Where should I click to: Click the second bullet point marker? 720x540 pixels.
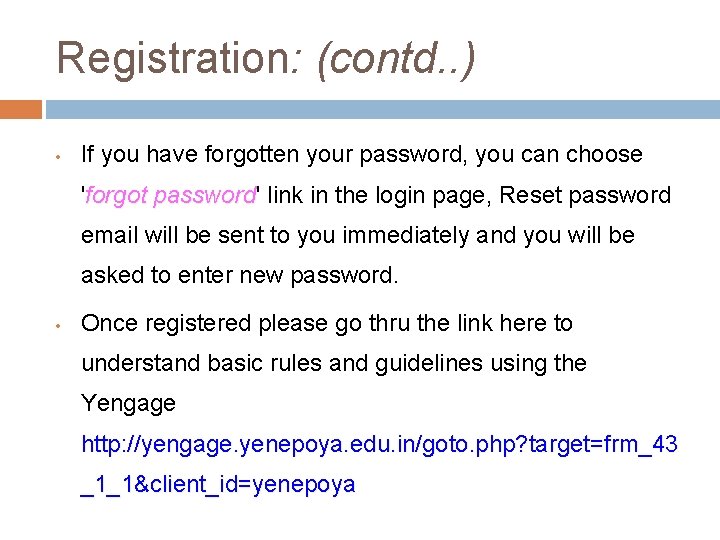tap(60, 326)
